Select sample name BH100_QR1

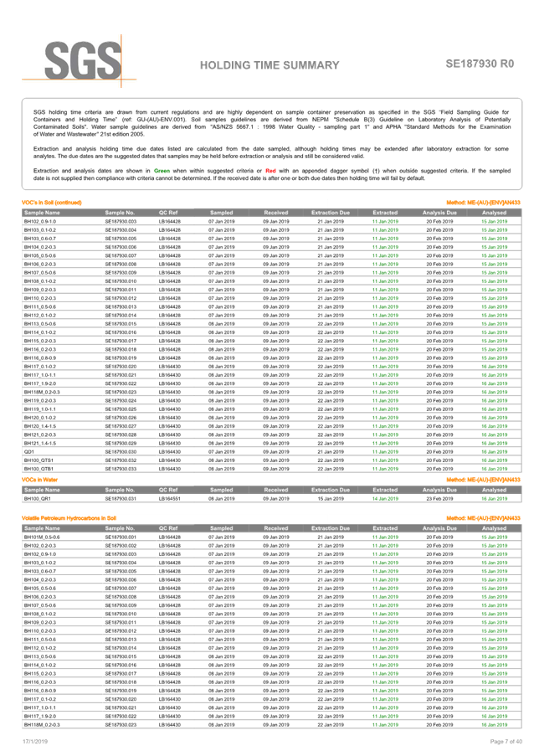38,498
